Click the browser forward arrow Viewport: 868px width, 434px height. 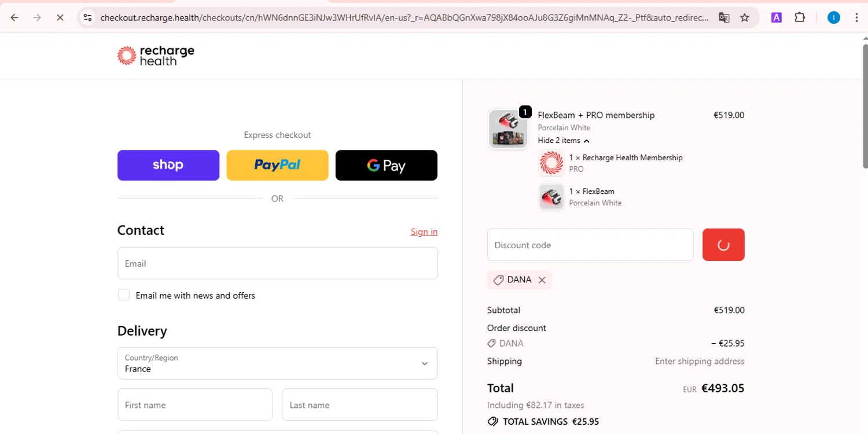(x=37, y=17)
